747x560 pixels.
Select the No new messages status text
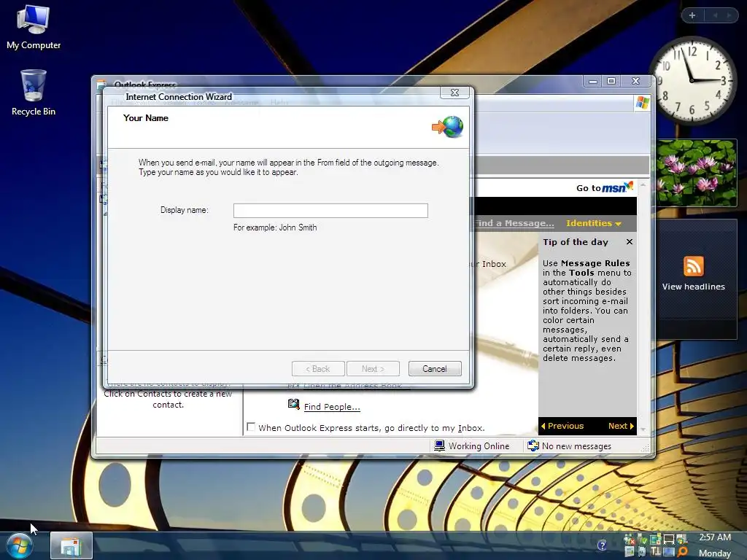coord(576,446)
